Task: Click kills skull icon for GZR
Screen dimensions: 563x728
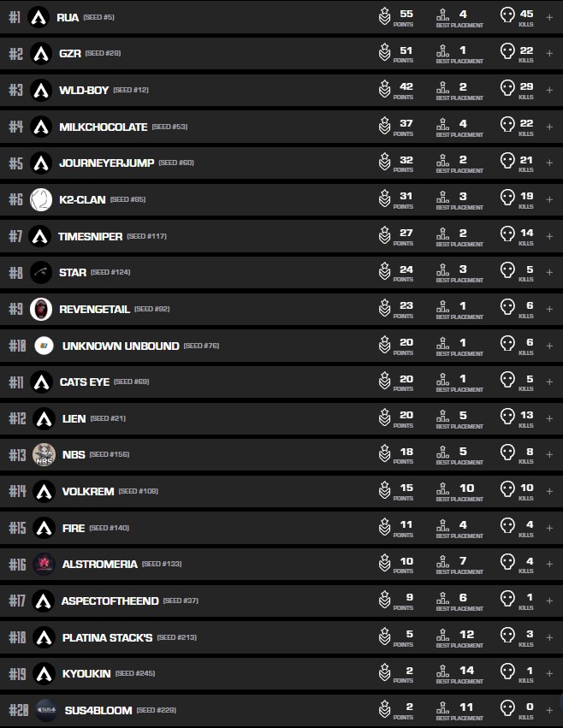Action: point(507,53)
